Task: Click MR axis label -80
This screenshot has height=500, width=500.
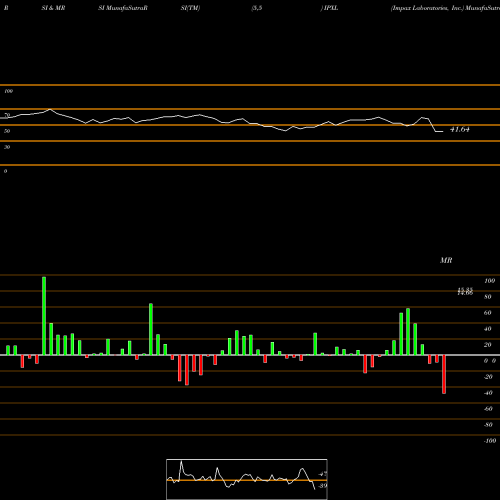Action: tap(488, 425)
